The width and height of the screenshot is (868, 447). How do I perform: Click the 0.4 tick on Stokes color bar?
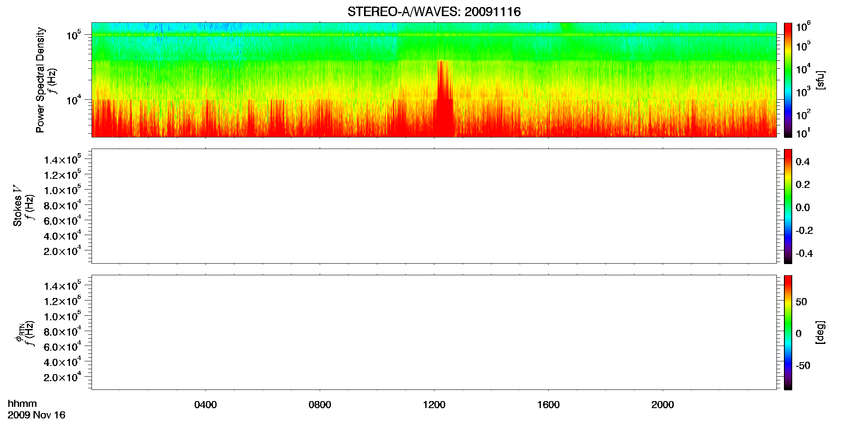click(803, 162)
